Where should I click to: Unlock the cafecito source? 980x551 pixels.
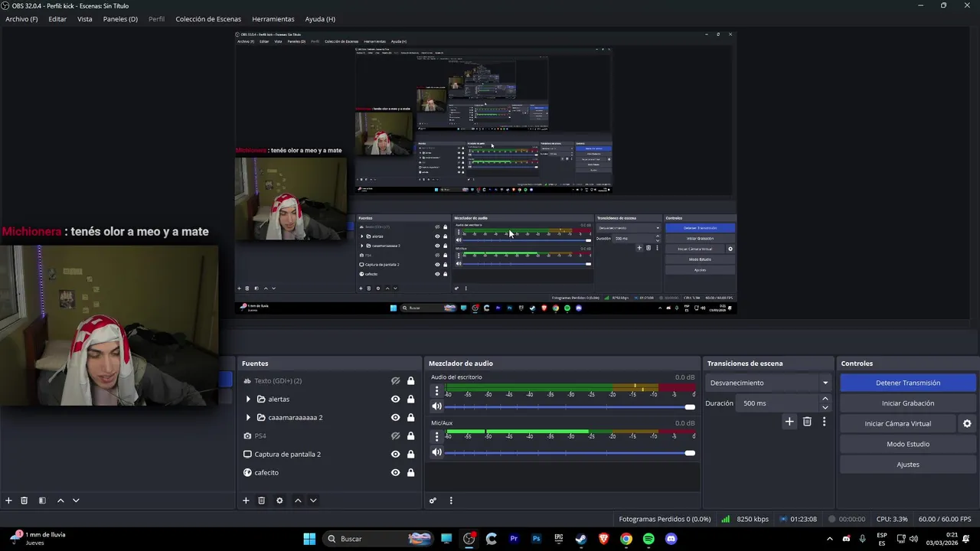(x=410, y=473)
